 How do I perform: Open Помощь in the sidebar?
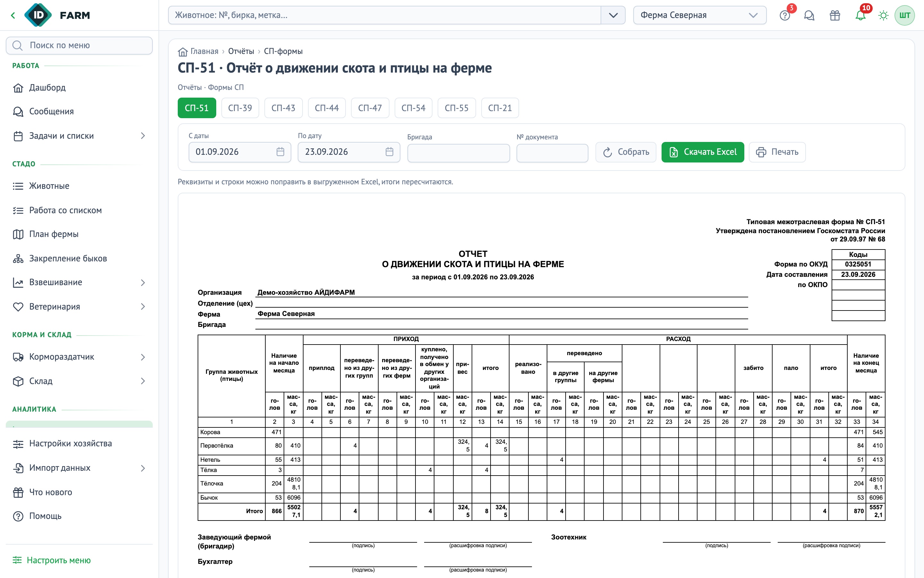[x=79, y=516]
